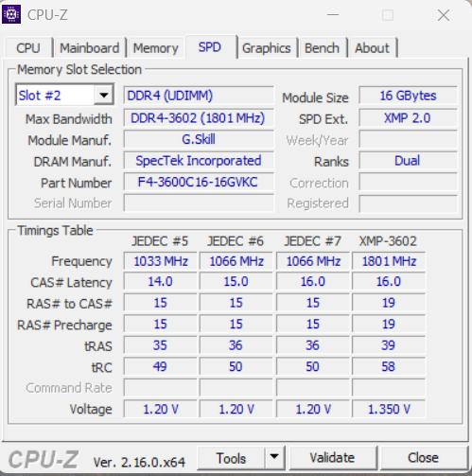Image resolution: width=472 pixels, height=476 pixels.
Task: Click the part number F4-3600C16-16GVKC
Action: (199, 182)
